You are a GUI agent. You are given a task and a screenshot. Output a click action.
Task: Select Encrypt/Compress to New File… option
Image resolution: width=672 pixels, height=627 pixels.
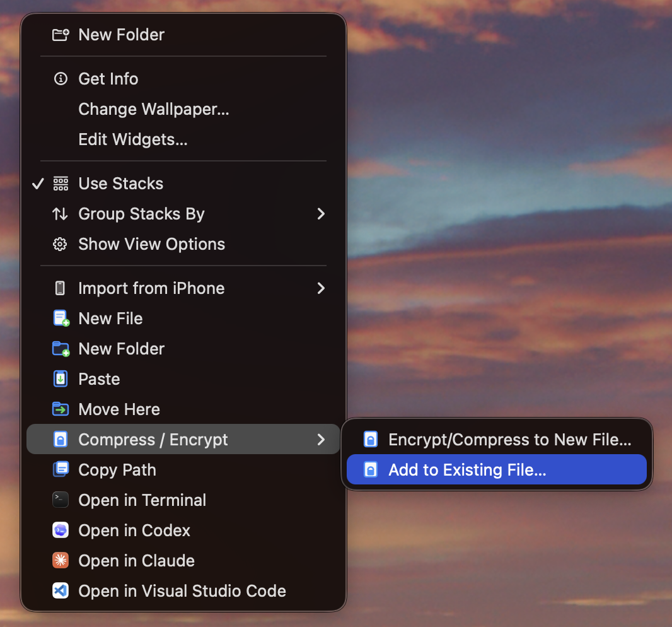496,440
